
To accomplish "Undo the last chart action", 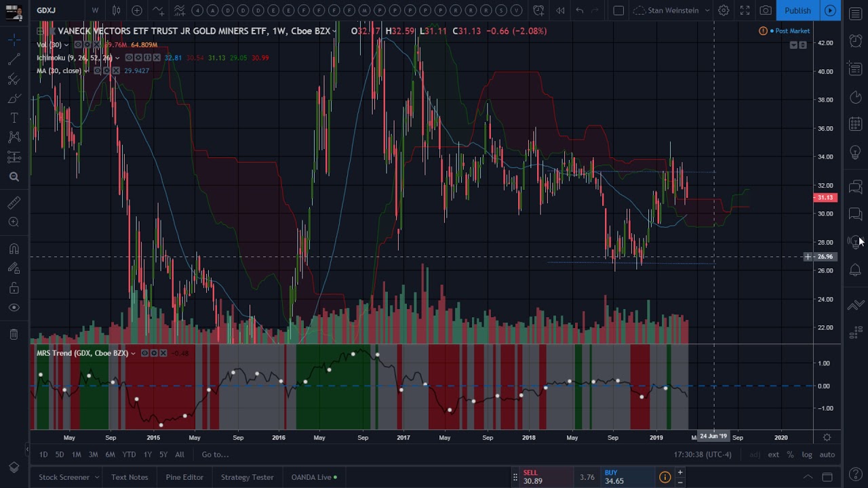I will [x=580, y=10].
